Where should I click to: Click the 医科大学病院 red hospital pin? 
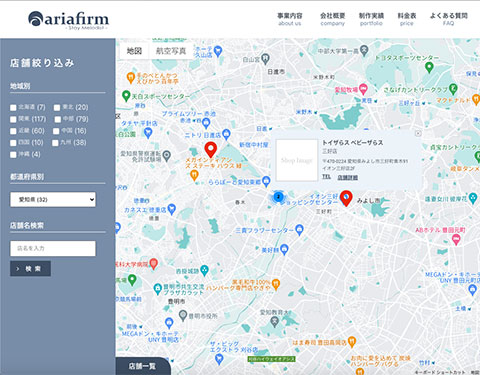[x=153, y=264]
